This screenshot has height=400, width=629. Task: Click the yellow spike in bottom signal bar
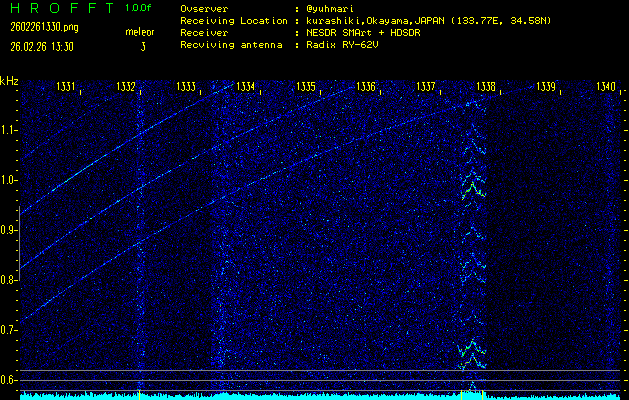481,393
